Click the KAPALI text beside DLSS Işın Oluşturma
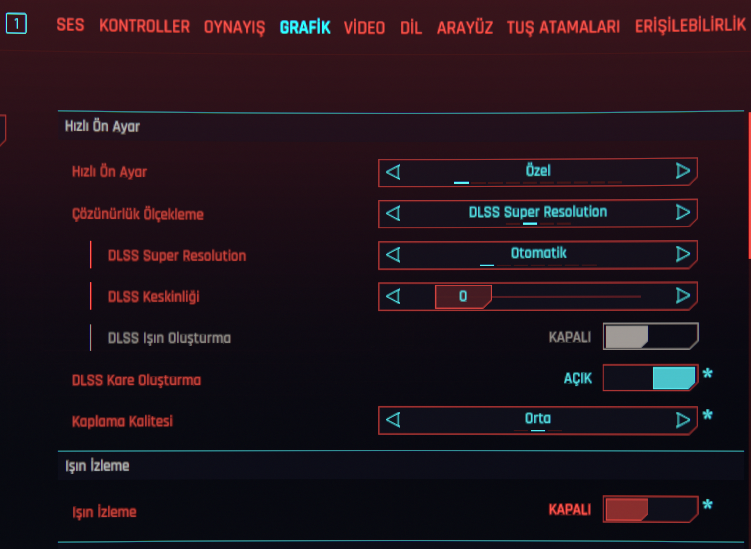 tap(569, 337)
